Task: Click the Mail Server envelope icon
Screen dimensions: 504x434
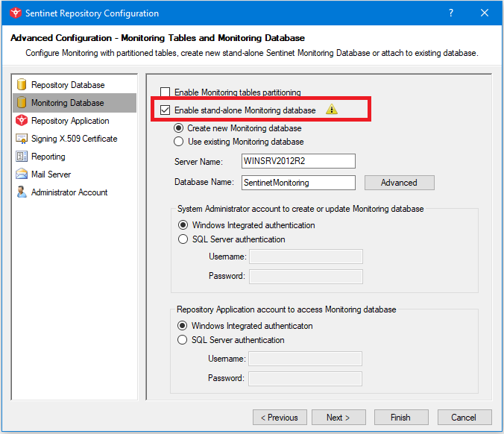Action: pyautogui.click(x=22, y=174)
